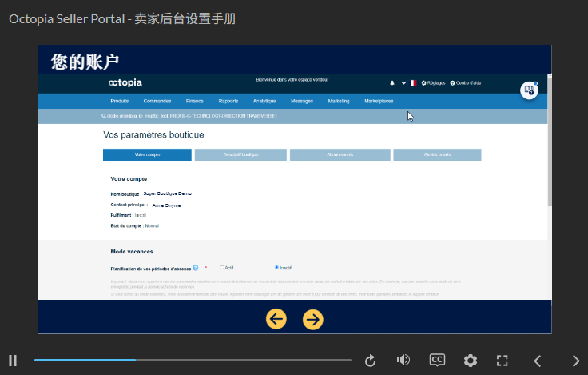This screenshot has width=588, height=375.
Task: Click the octopia logo
Action: point(125,82)
